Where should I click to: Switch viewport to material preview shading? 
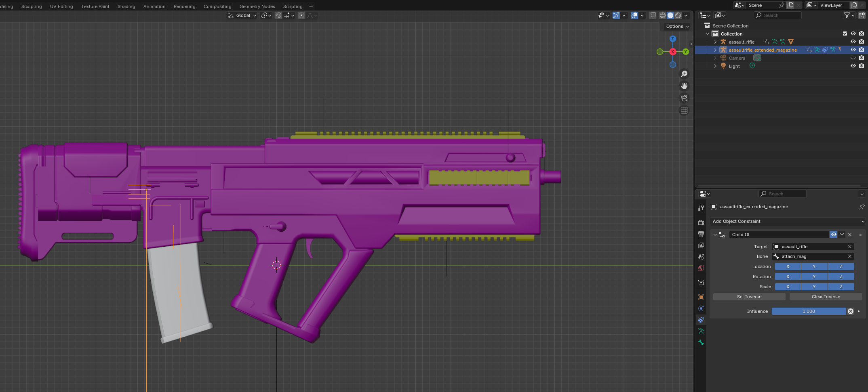pos(678,15)
